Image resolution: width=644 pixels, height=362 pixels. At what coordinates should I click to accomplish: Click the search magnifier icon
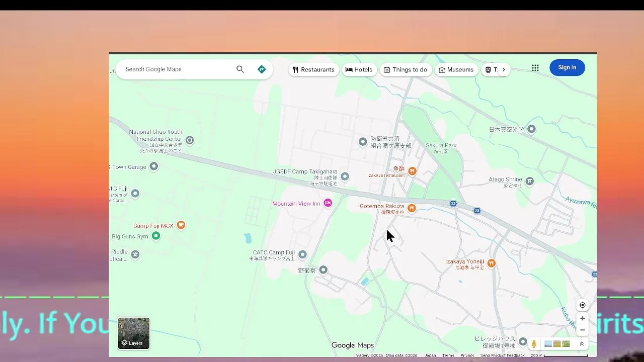[240, 69]
